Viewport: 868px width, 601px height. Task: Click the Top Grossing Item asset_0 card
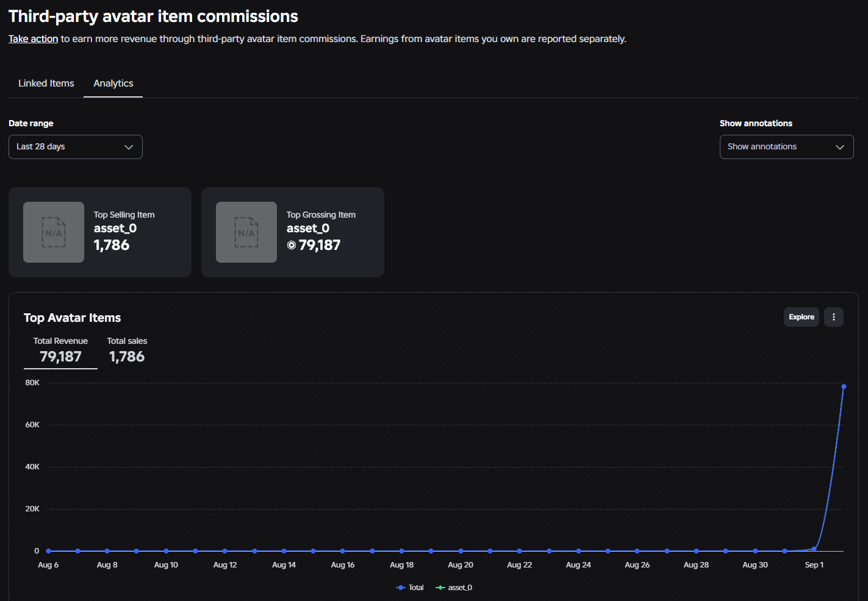click(x=293, y=232)
